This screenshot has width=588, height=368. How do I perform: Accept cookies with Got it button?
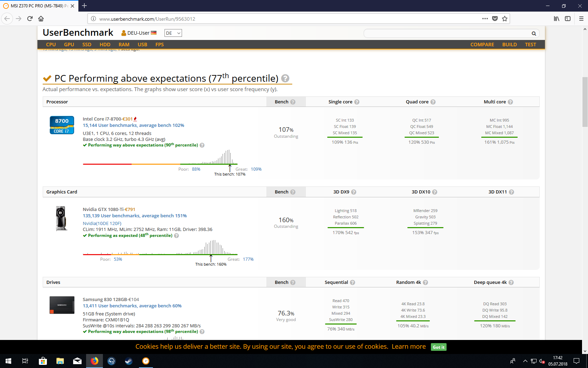pos(439,347)
